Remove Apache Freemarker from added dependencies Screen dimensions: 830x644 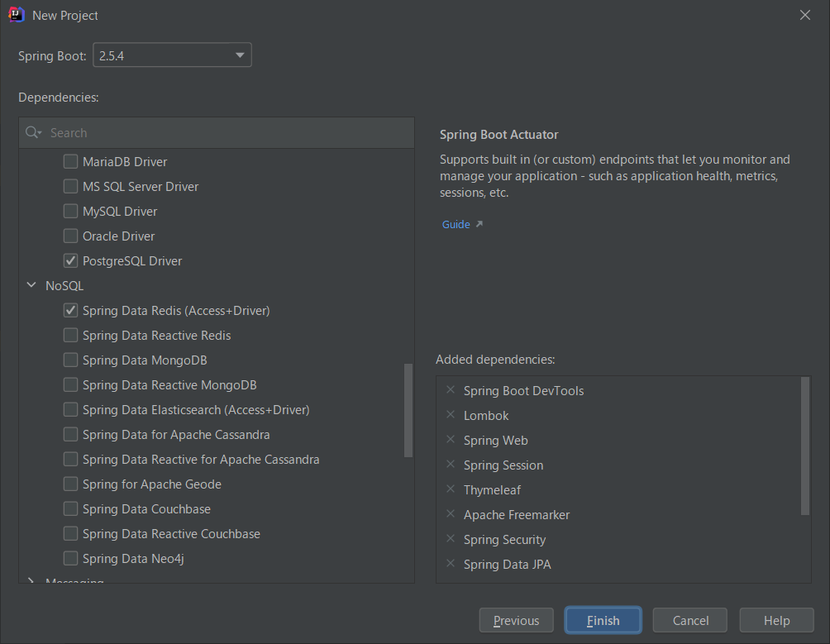(451, 514)
